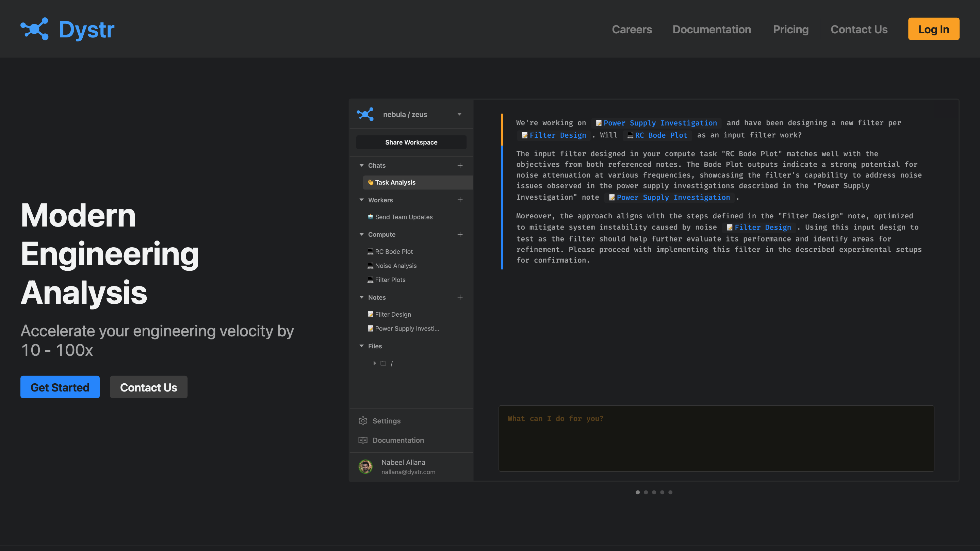This screenshot has height=551, width=980.
Task: Open the Careers page
Action: tap(632, 29)
